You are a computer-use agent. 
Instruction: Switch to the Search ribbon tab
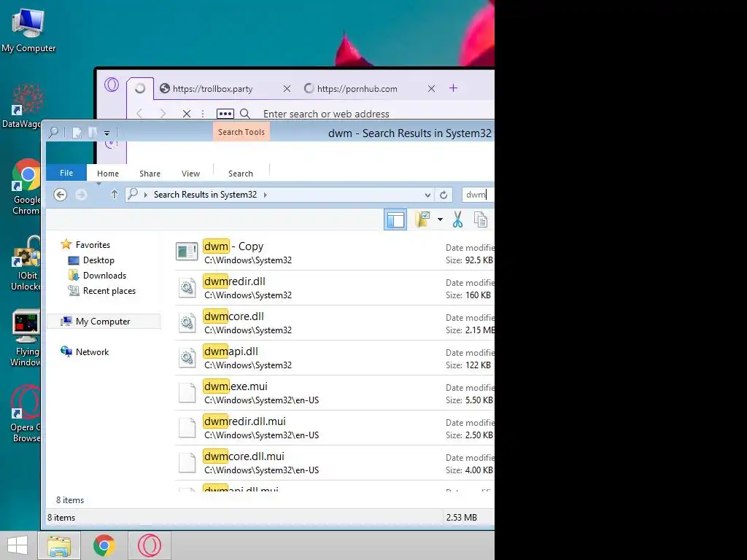(x=241, y=174)
